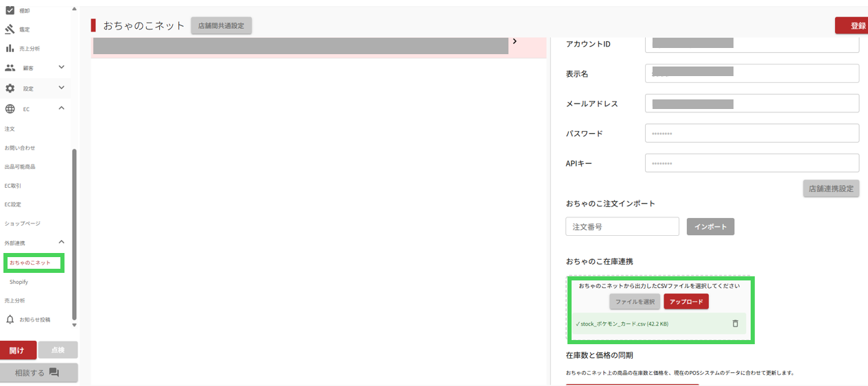The image size is (868, 386).
Task: Click the 注文番号 input field
Action: point(622,227)
